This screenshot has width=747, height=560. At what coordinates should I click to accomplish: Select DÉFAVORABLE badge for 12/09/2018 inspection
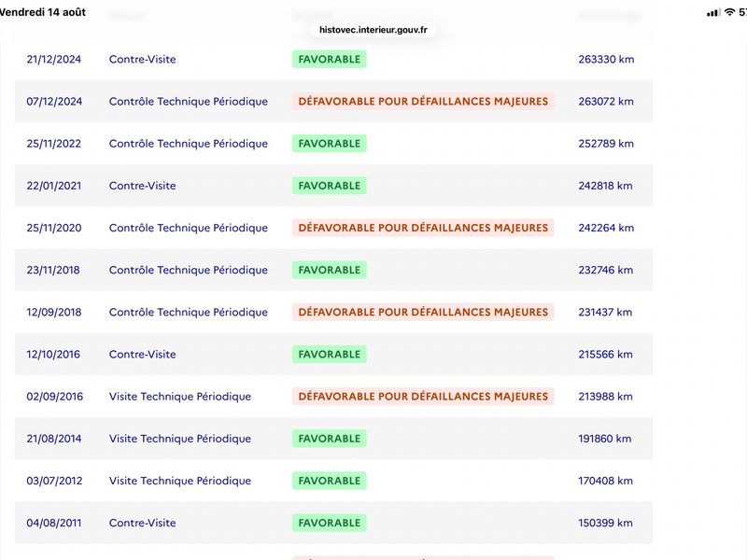(423, 312)
